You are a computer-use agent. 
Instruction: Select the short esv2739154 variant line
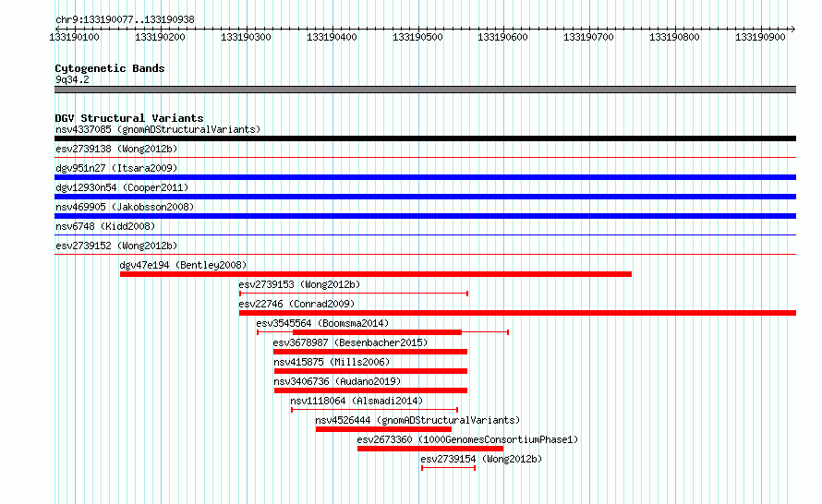(448, 468)
